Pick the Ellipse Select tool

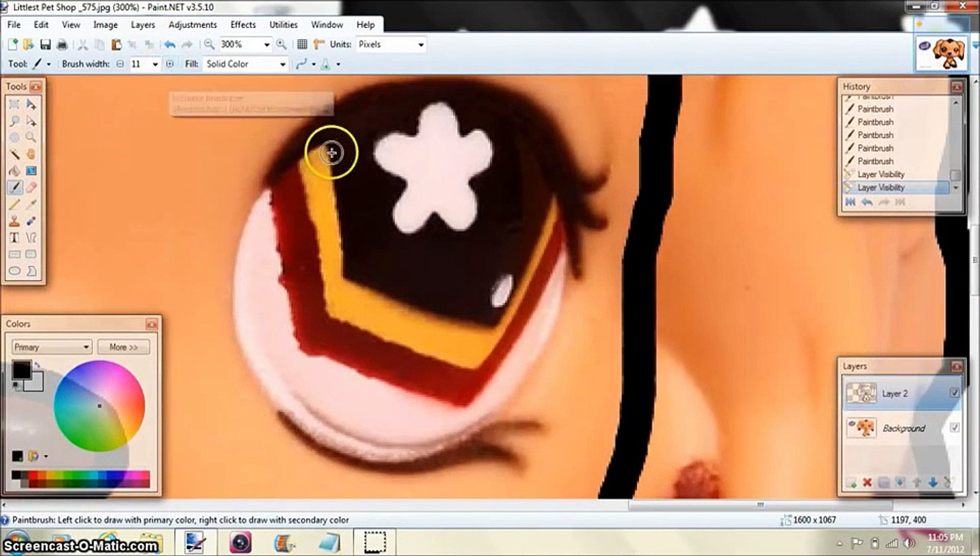point(14,137)
